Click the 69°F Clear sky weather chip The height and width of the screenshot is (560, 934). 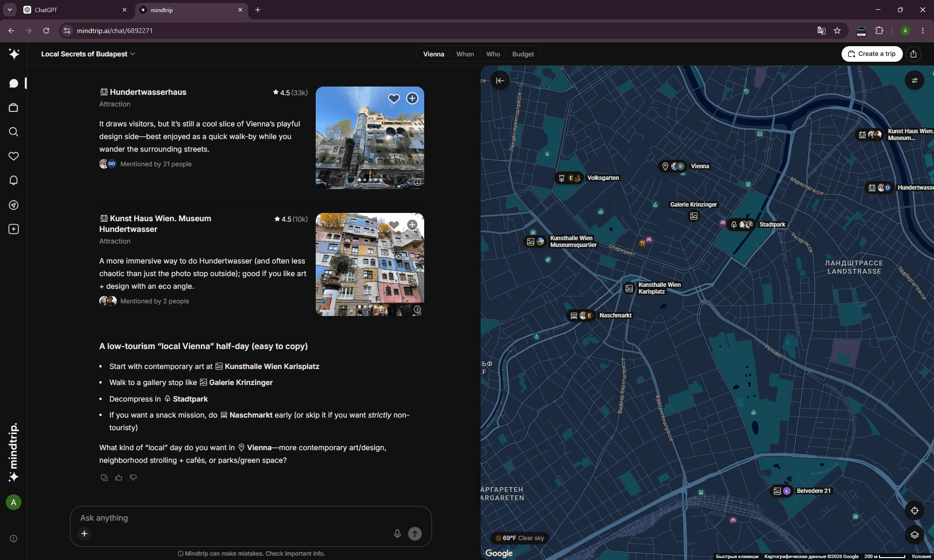click(x=520, y=538)
